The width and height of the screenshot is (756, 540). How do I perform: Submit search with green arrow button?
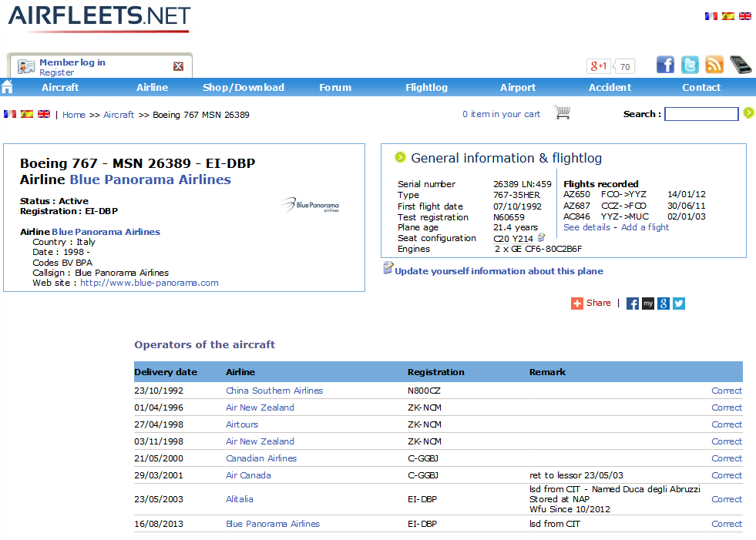coord(748,112)
